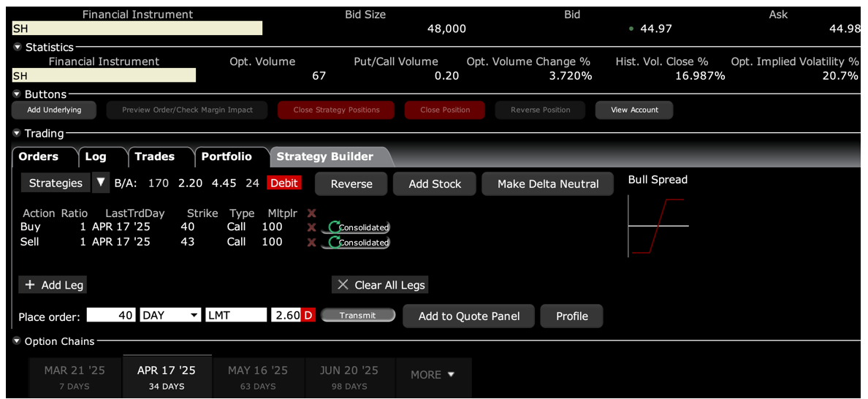Click the Add Stock button
The height and width of the screenshot is (399, 868).
[x=435, y=183]
